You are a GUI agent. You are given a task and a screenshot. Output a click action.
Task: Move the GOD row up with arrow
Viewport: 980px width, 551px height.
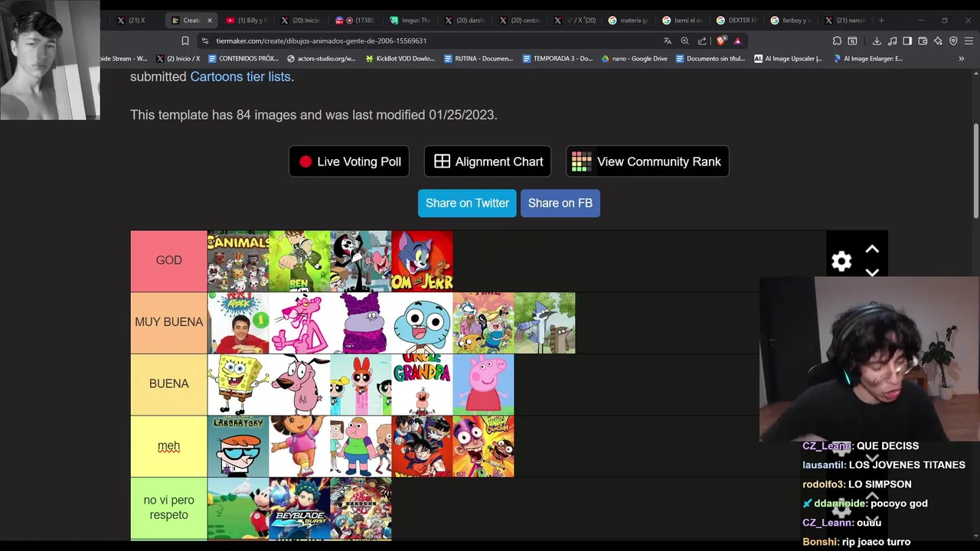tap(872, 249)
